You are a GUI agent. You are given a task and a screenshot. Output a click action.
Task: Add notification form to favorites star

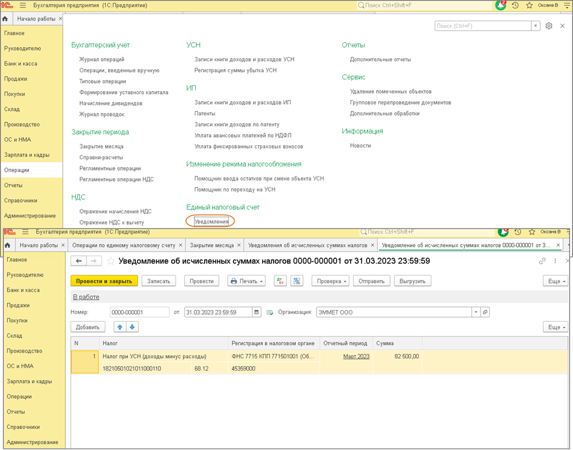pyautogui.click(x=111, y=261)
